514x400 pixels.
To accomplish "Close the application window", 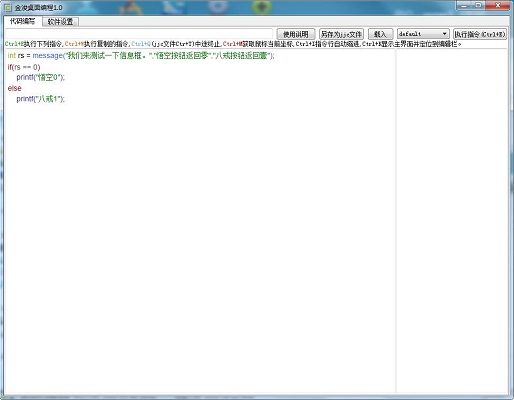I will tap(497, 5).
